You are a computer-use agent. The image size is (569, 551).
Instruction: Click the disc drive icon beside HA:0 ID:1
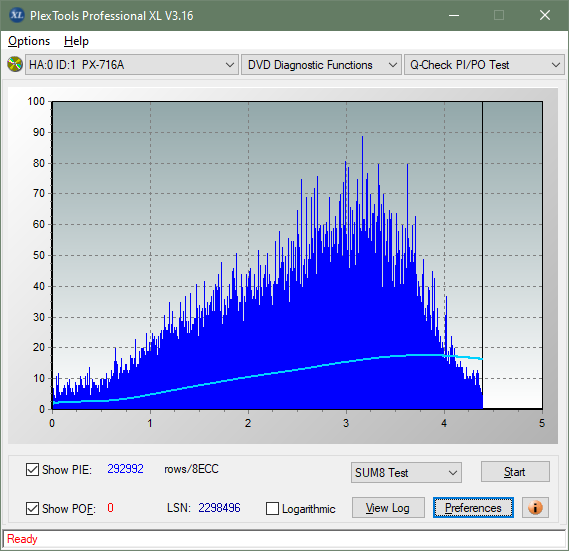tap(15, 65)
